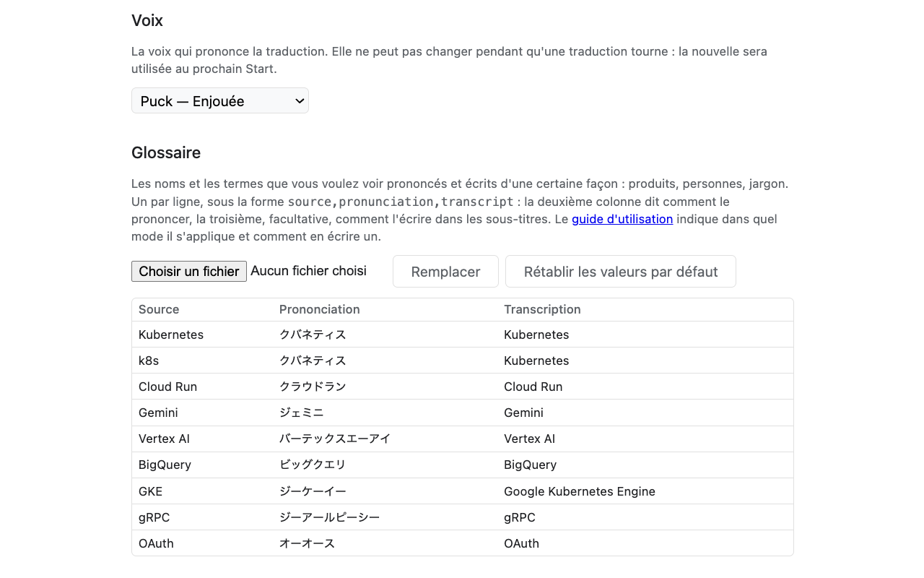Viewport: 924px width, 578px height.
Task: Click the Choisir un fichier button
Action: (x=189, y=271)
